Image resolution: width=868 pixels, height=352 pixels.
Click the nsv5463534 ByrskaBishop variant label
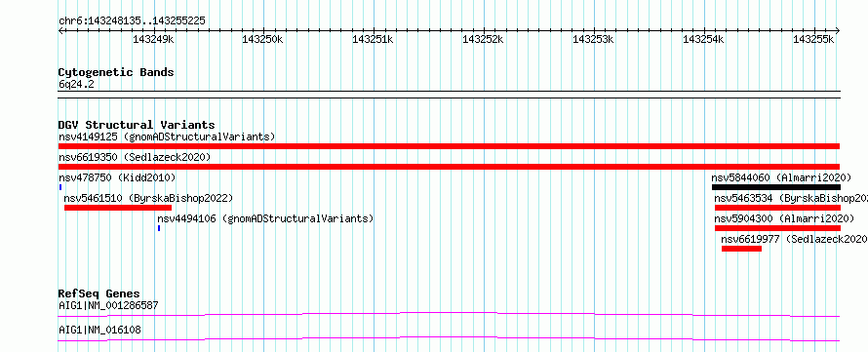coord(791,198)
